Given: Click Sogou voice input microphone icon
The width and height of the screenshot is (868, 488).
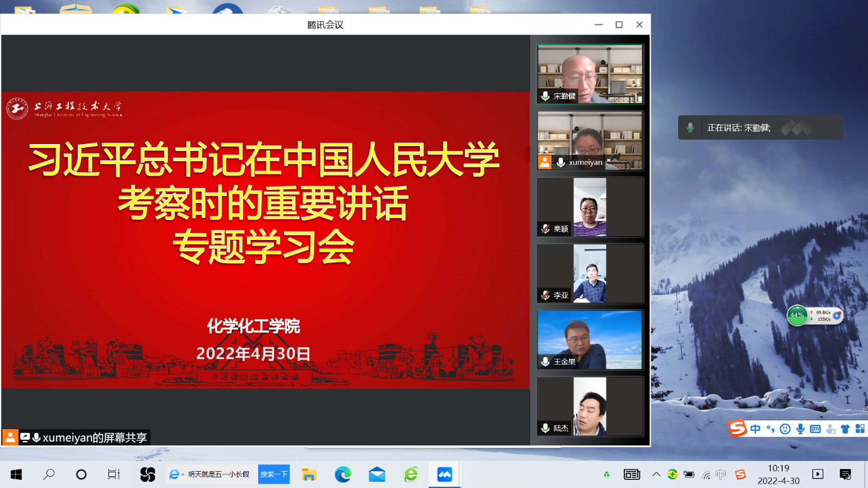Looking at the screenshot, I should click(800, 429).
